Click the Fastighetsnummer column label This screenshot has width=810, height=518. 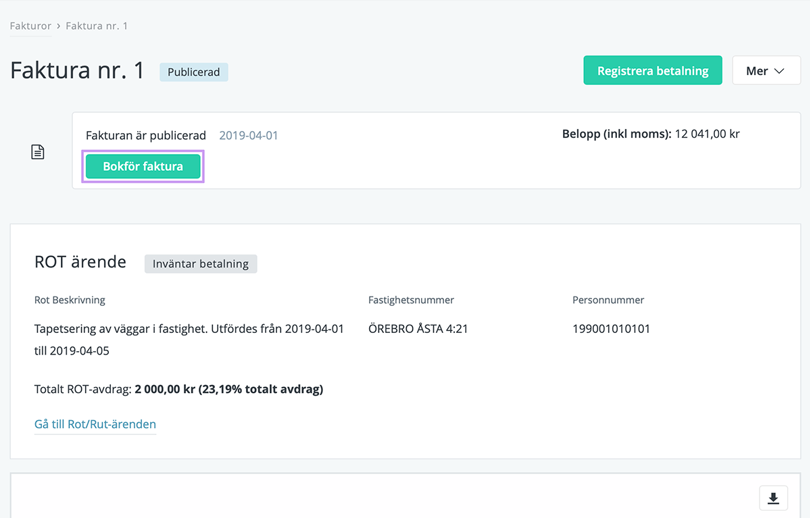click(x=411, y=299)
